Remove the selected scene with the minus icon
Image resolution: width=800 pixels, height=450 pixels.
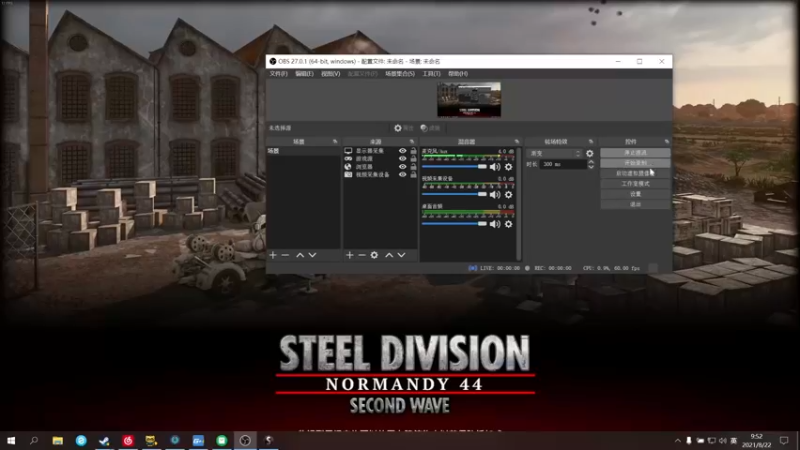pos(285,255)
